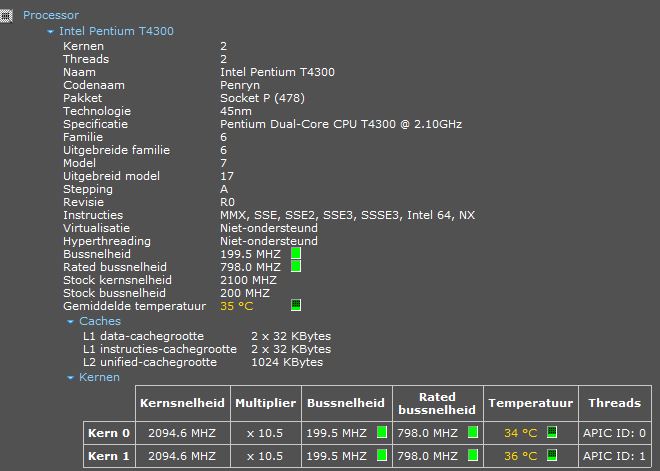This screenshot has width=660, height=471.
Task: Click Kern 0 temperature value 34 °C
Action: tap(521, 433)
